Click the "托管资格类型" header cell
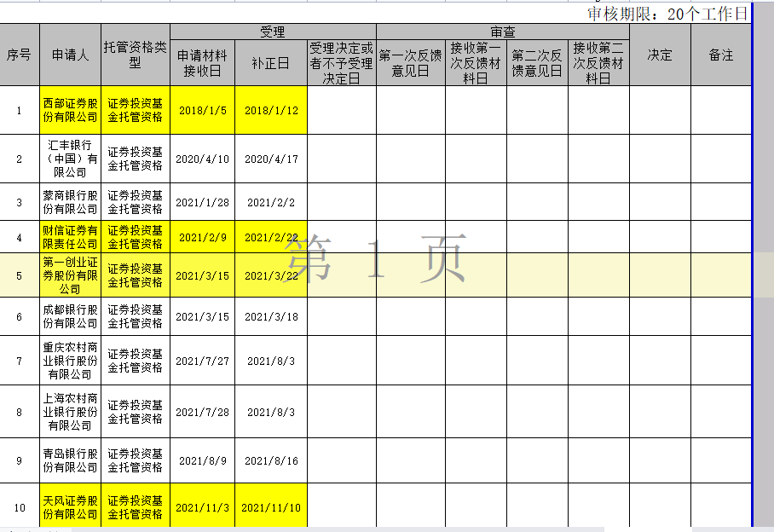The height and width of the screenshot is (532, 774). pyautogui.click(x=136, y=55)
